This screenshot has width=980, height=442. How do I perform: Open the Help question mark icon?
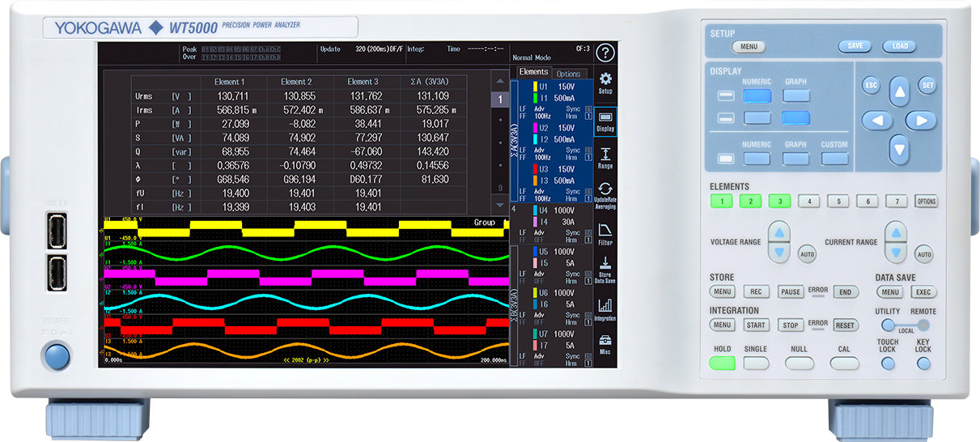pyautogui.click(x=605, y=53)
